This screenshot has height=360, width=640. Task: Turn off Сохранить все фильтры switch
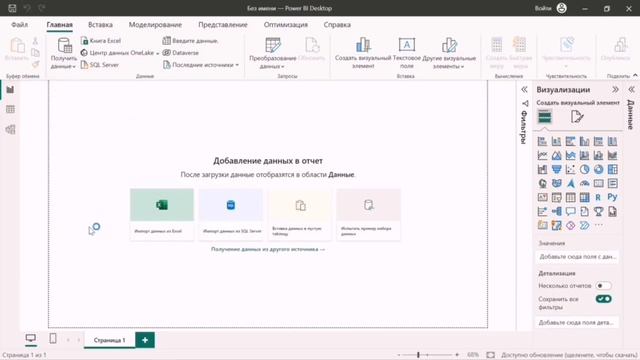pyautogui.click(x=603, y=299)
